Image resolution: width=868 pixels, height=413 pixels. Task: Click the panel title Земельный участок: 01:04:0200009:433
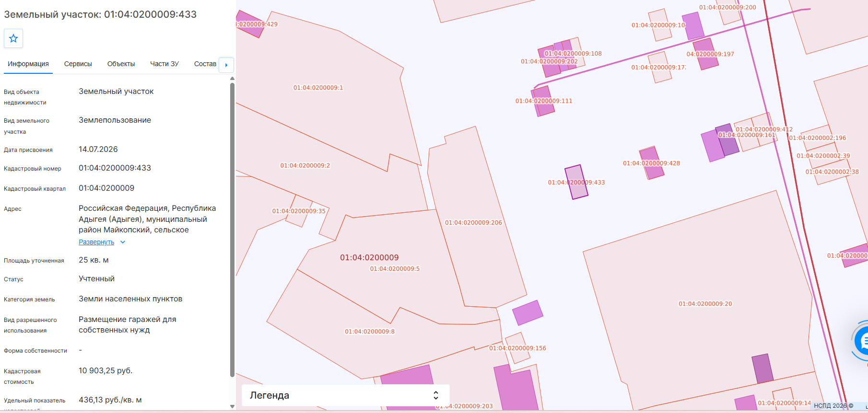[x=100, y=14]
